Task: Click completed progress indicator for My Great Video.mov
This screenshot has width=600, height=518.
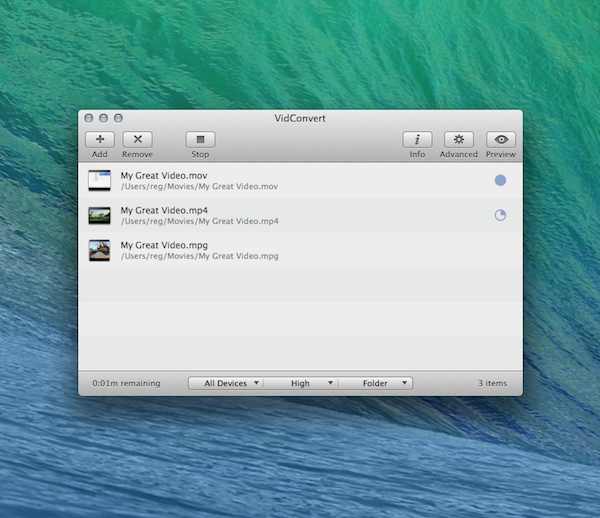Action: pos(500,181)
